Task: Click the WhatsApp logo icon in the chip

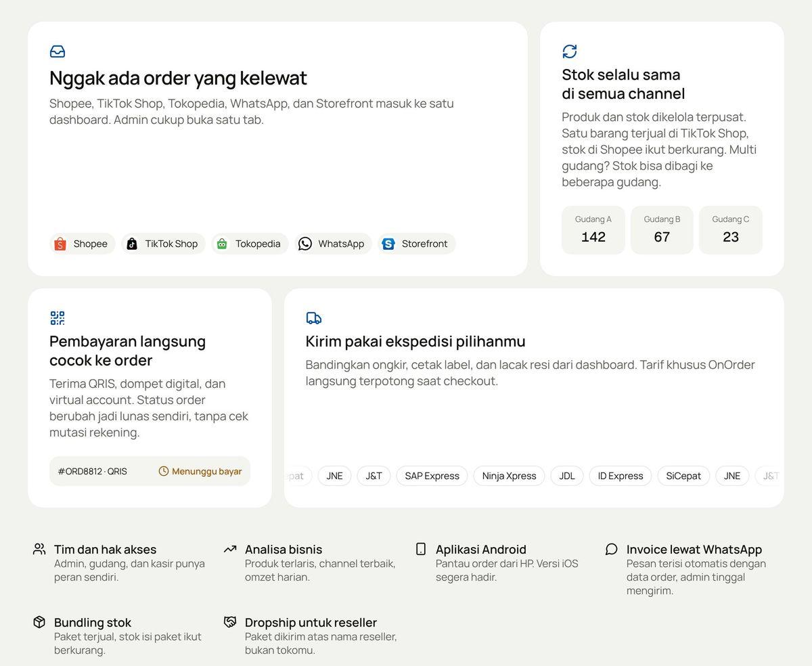Action: [305, 244]
